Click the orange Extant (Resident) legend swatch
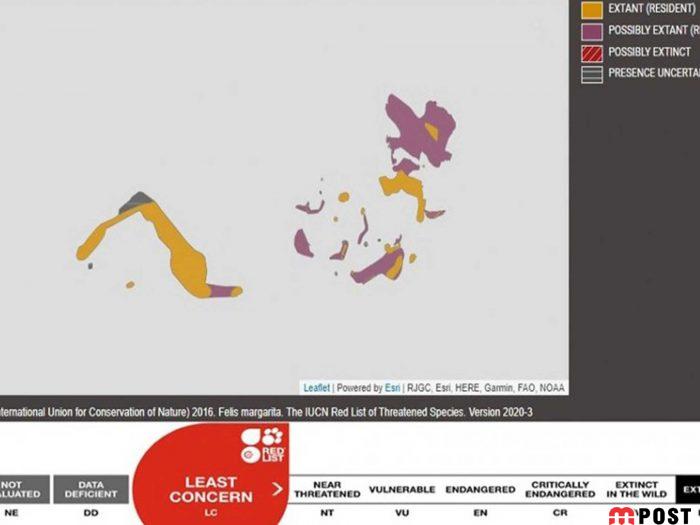 pos(591,9)
